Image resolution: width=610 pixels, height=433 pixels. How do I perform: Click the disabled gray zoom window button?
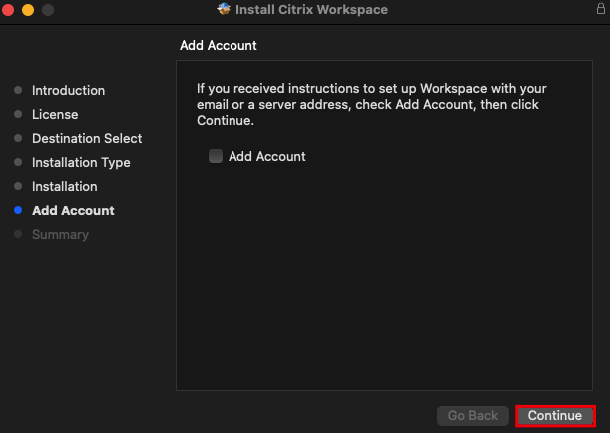point(48,10)
